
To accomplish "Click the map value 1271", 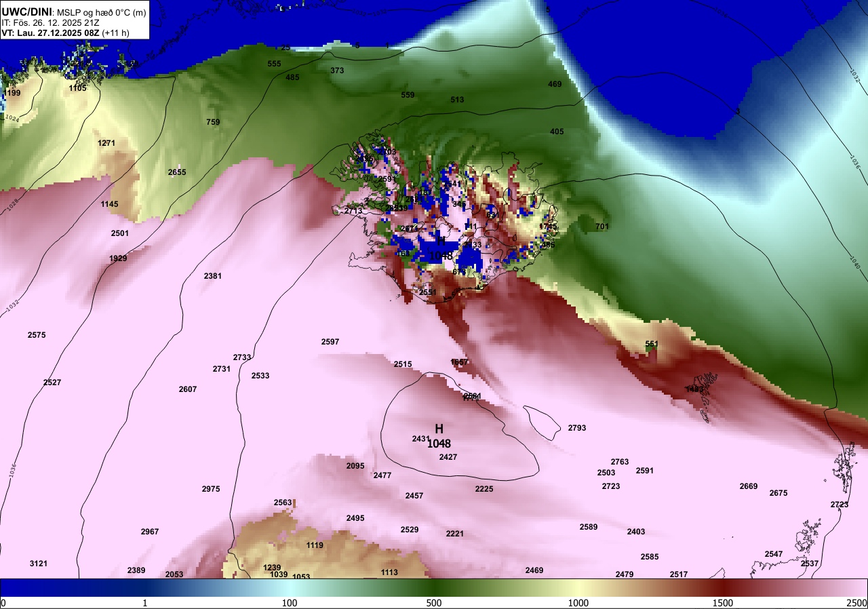I will [x=107, y=143].
